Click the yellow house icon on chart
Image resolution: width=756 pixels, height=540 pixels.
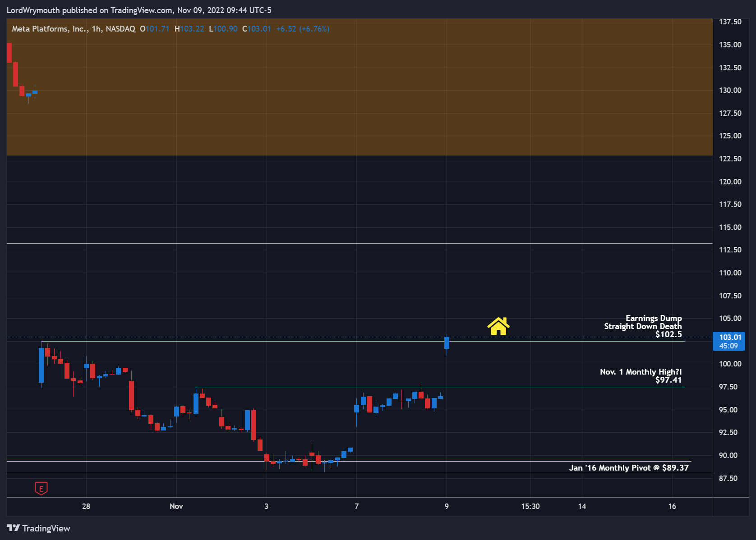pyautogui.click(x=498, y=326)
